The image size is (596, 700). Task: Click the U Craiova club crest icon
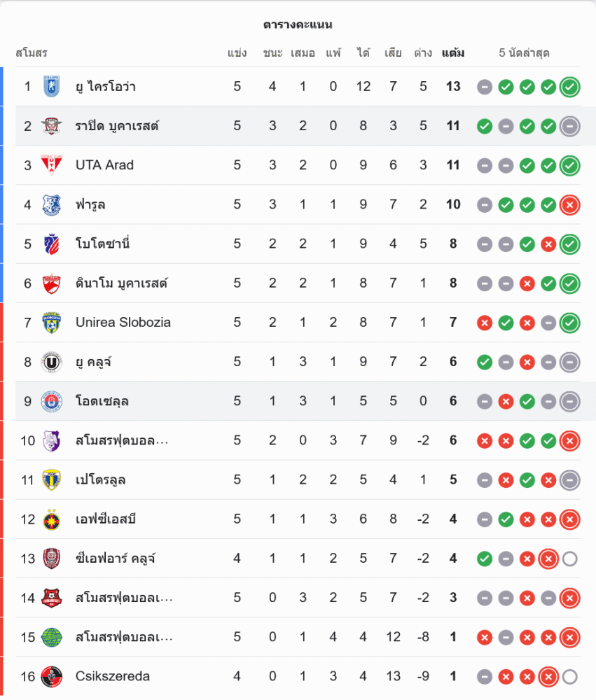pyautogui.click(x=52, y=87)
